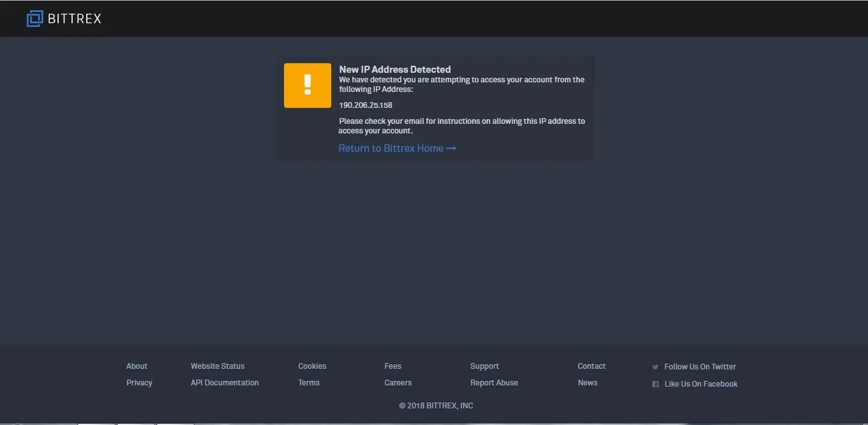
Task: Select the Report Abuse link
Action: coord(494,383)
